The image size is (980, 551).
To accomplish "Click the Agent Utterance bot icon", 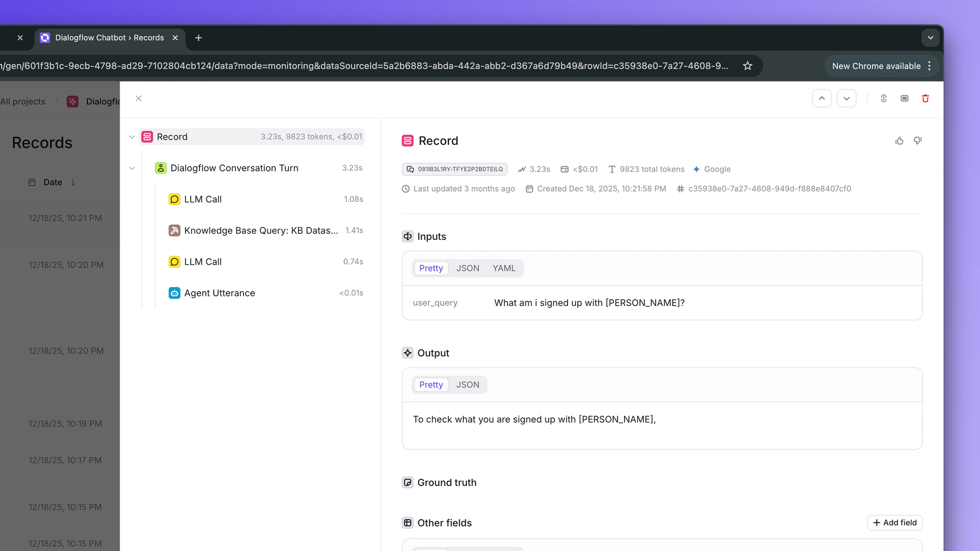I will point(174,293).
